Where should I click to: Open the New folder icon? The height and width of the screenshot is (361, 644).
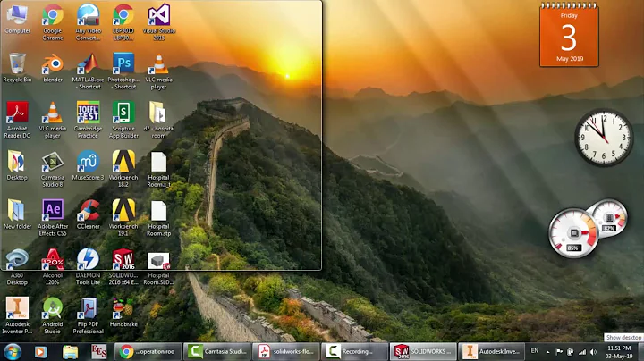(17, 214)
